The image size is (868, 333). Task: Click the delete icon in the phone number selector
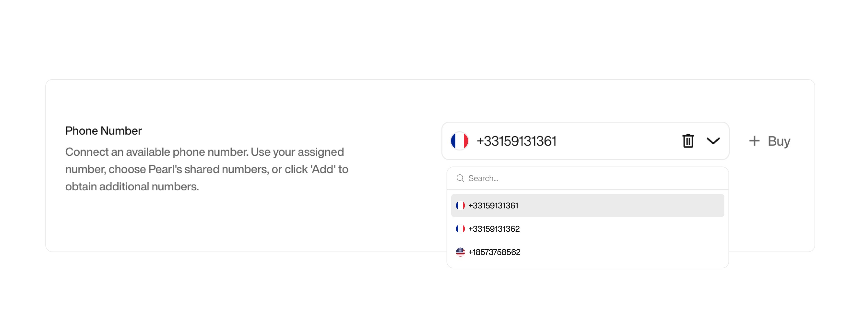pos(688,141)
